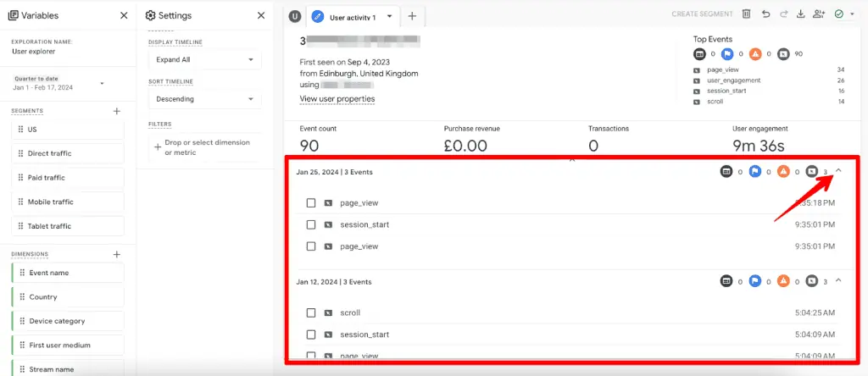Open the date range dropdown arrow
Viewport: 868px width, 376px height.
click(102, 84)
